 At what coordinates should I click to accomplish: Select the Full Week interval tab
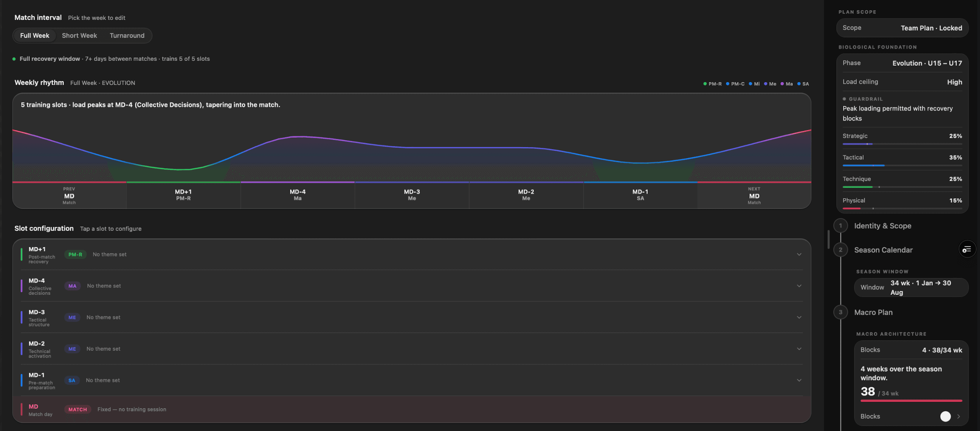tap(35, 36)
